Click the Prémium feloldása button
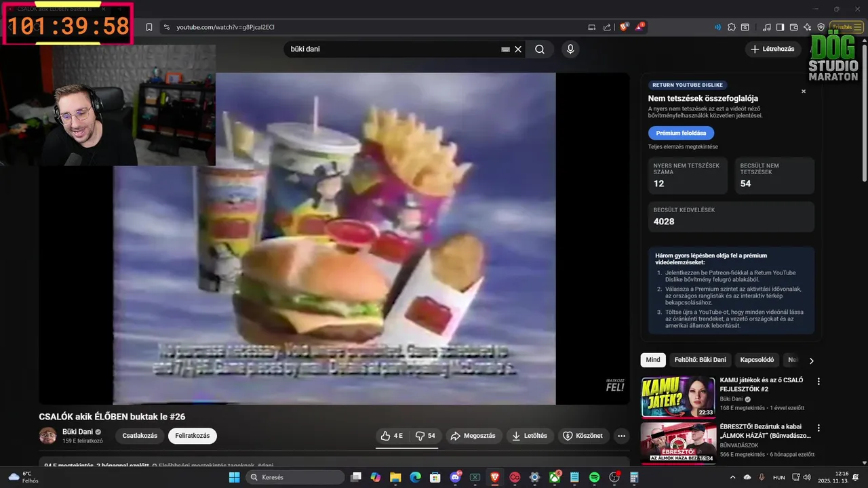 tap(681, 133)
